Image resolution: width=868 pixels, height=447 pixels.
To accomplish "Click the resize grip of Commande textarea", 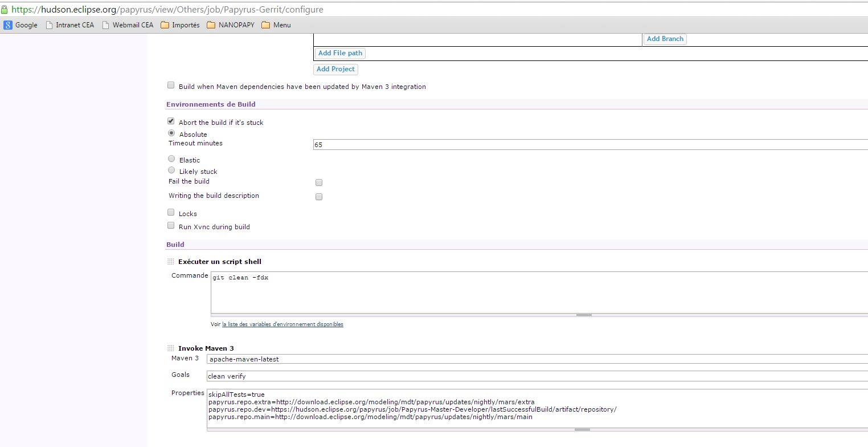I will tap(584, 315).
